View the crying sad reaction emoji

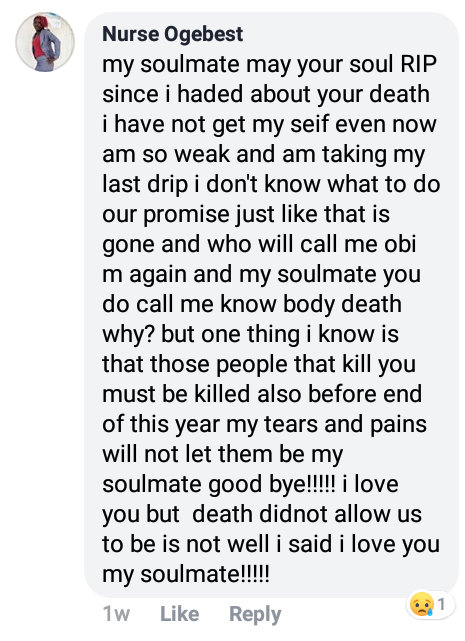422,604
